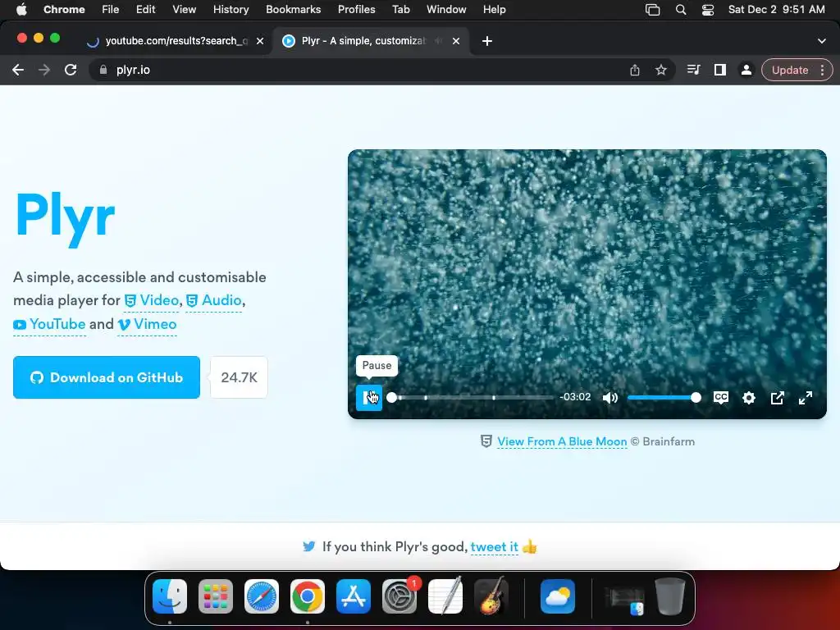Open the Help menu
Screen dimensions: 840x630
pyautogui.click(x=494, y=9)
